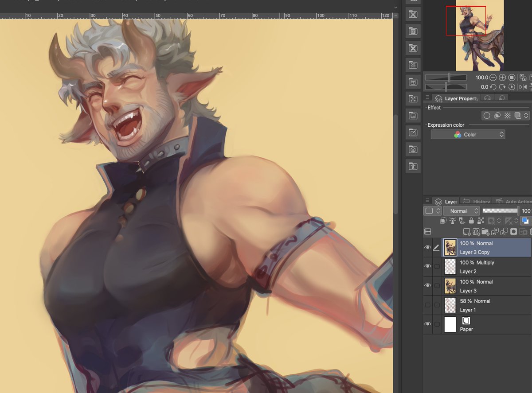Apply Tone effect in Layer Property
This screenshot has width=532, height=393.
point(508,116)
